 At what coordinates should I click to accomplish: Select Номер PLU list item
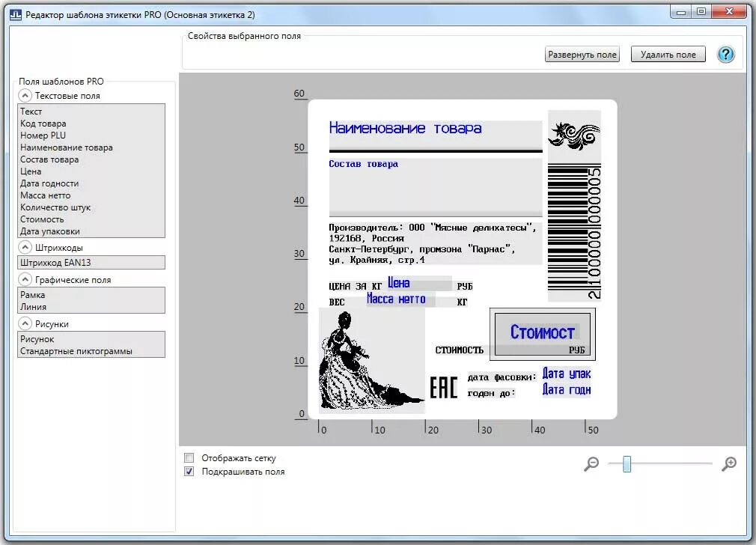[x=91, y=136]
